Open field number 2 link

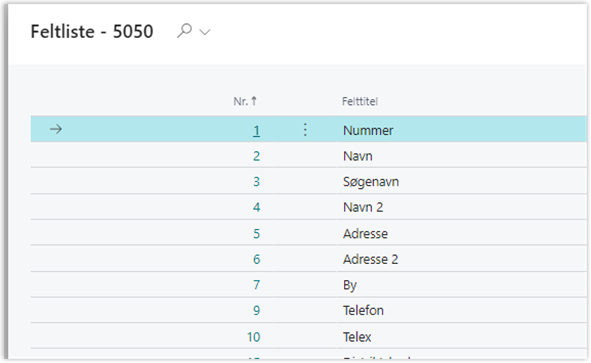[256, 156]
